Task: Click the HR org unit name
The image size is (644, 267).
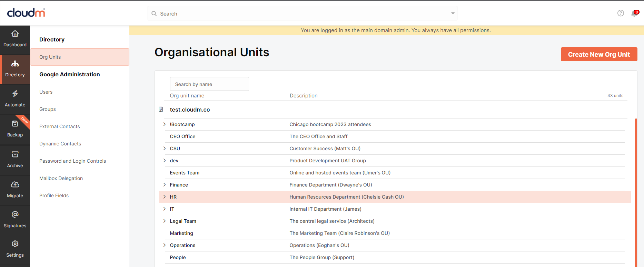Action: 174,197
